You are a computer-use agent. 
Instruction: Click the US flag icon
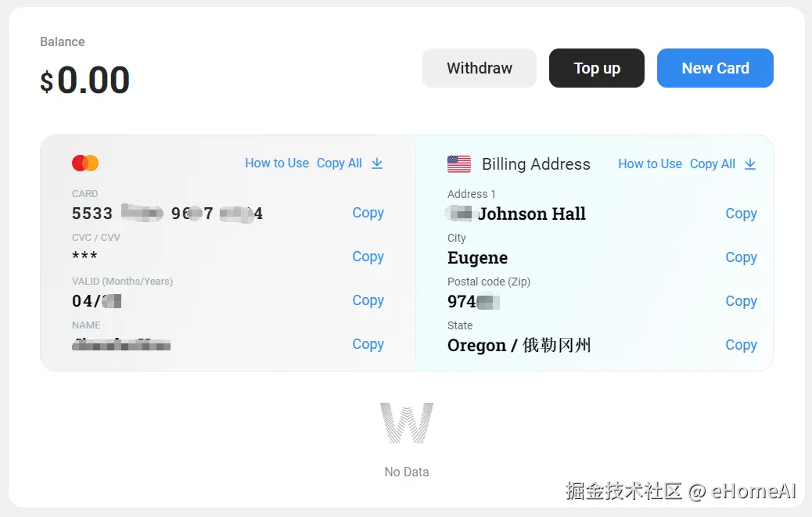tap(459, 164)
